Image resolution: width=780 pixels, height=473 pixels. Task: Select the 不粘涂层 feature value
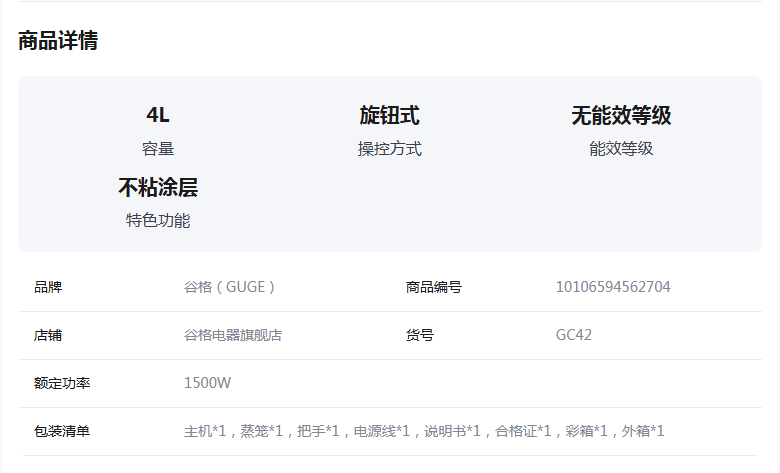158,188
